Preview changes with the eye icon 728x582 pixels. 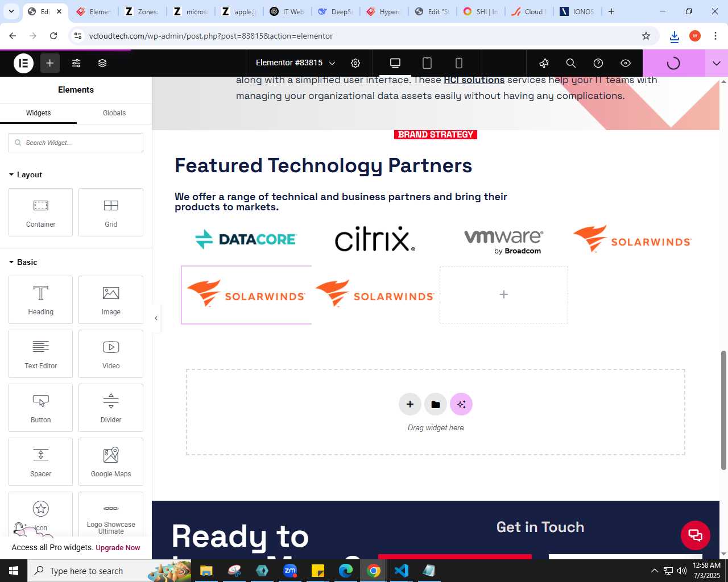(626, 63)
